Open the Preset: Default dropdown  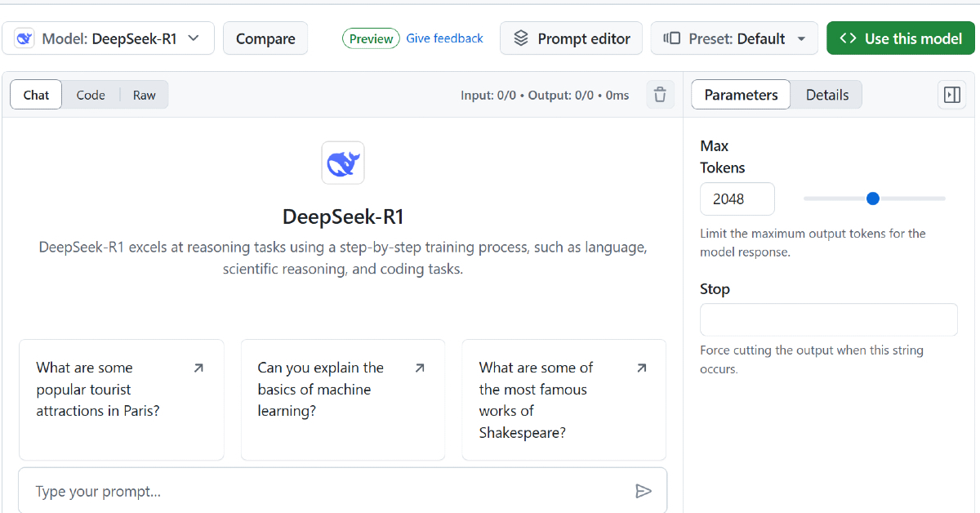pos(733,38)
